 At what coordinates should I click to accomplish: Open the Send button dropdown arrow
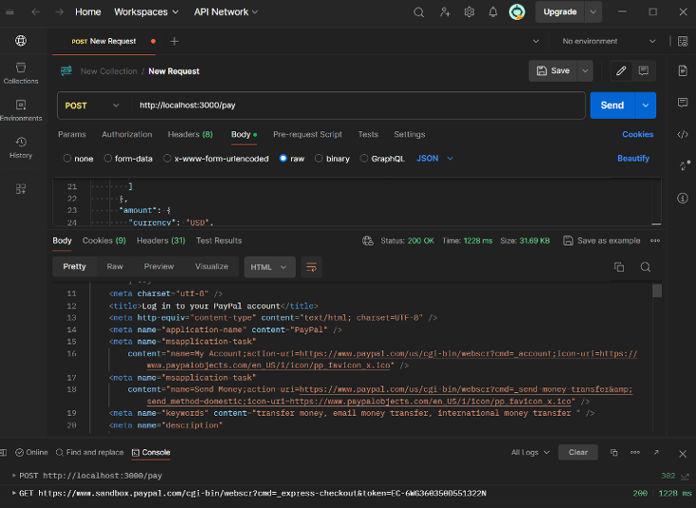(x=645, y=105)
